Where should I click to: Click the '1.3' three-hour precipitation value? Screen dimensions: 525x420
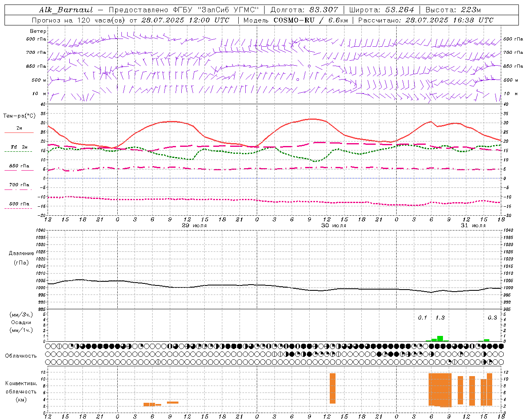(x=440, y=317)
